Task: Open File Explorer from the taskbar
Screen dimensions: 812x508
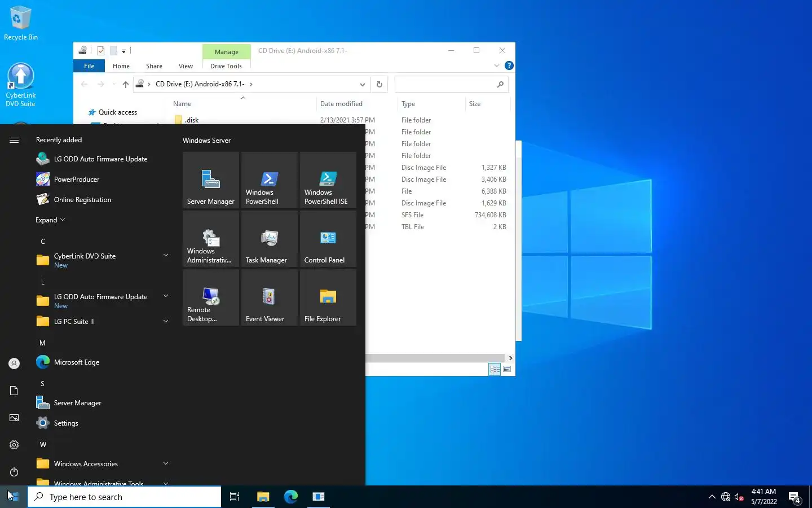Action: pos(263,497)
